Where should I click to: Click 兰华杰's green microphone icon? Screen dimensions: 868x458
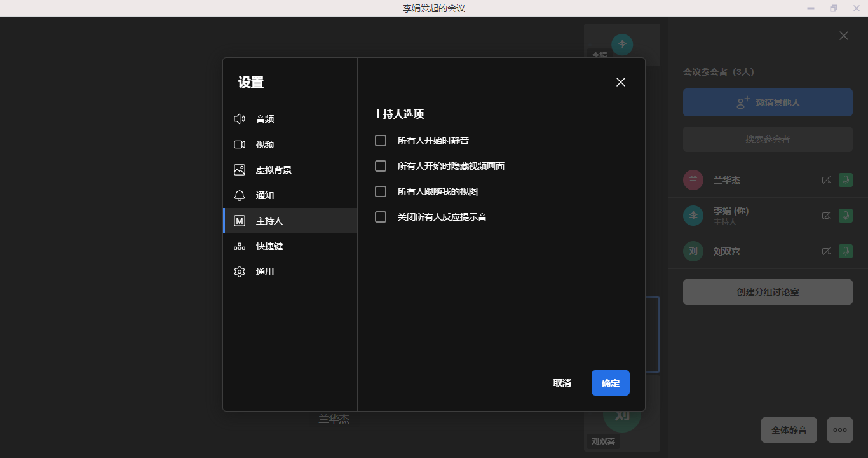tap(845, 180)
